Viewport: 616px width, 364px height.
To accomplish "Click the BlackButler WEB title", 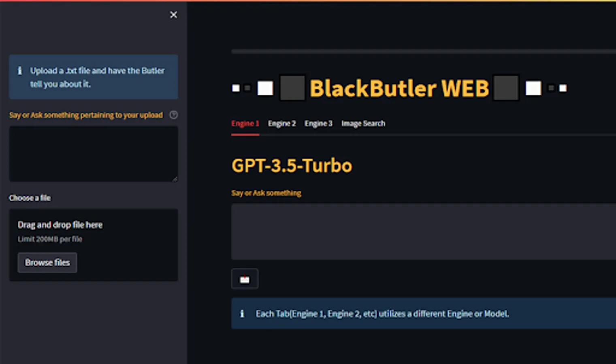I will 399,88.
